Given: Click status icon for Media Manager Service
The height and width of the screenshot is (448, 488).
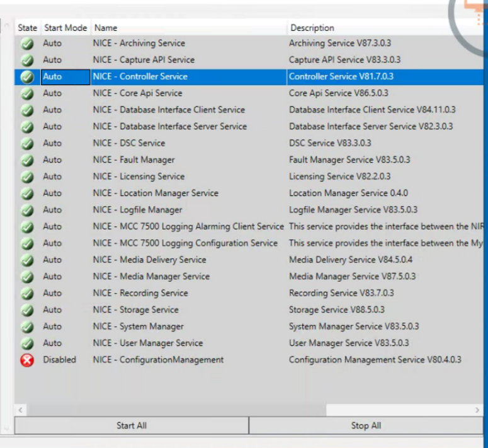Looking at the screenshot, I should [27, 277].
